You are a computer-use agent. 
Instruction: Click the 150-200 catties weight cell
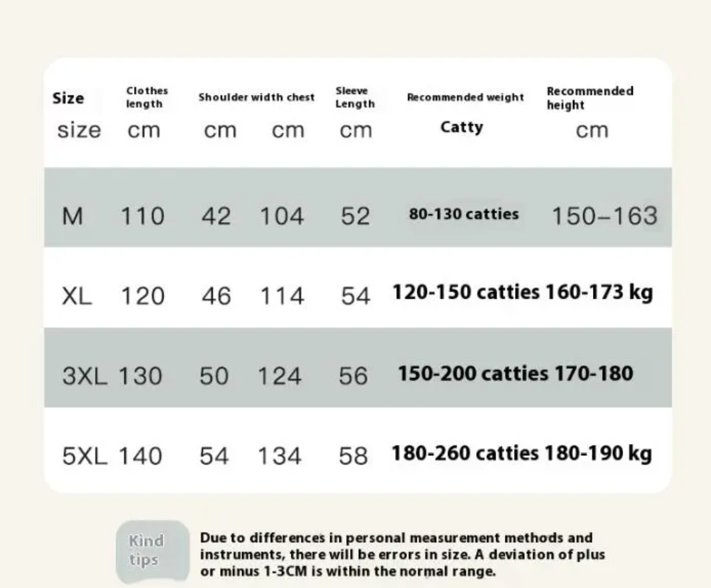click(473, 373)
